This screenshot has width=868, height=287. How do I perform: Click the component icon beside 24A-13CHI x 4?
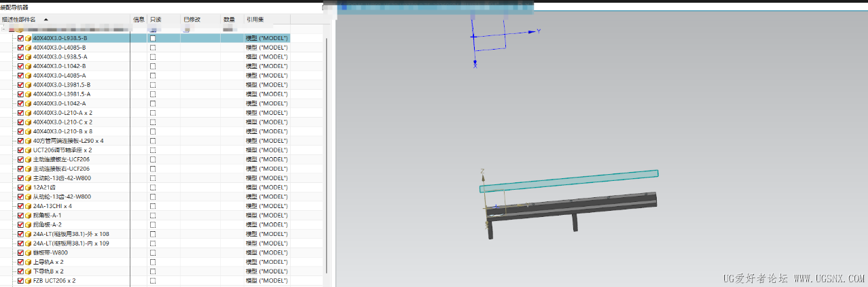tap(29, 206)
